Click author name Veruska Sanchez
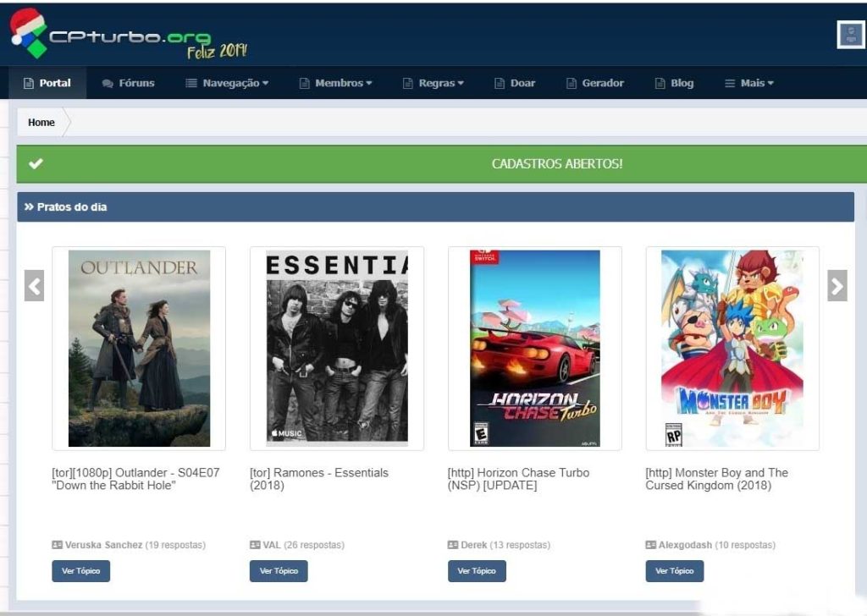 [x=103, y=545]
